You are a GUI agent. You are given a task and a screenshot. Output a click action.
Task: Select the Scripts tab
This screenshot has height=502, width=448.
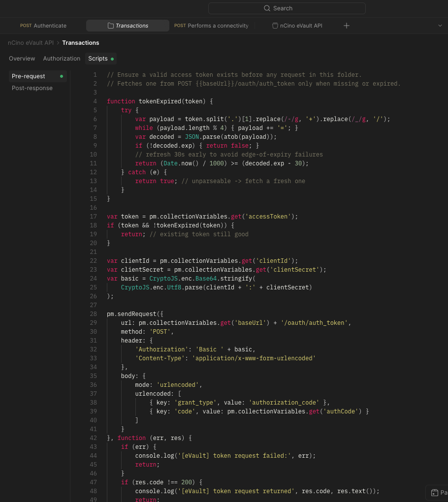click(x=101, y=59)
